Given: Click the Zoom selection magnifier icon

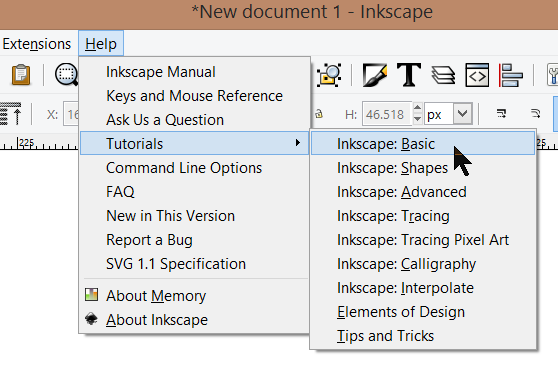Looking at the screenshot, I should pos(67,75).
